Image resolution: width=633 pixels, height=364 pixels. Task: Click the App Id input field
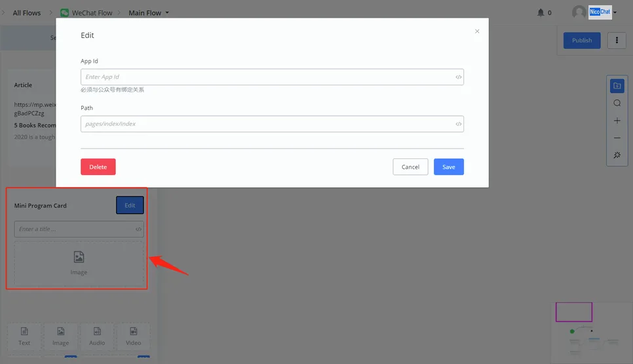(x=272, y=77)
